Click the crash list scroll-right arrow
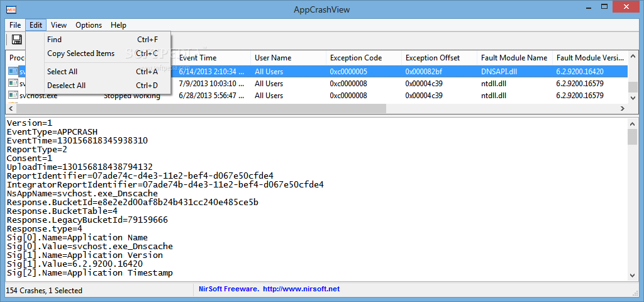The height and width of the screenshot is (302, 644). click(623, 108)
